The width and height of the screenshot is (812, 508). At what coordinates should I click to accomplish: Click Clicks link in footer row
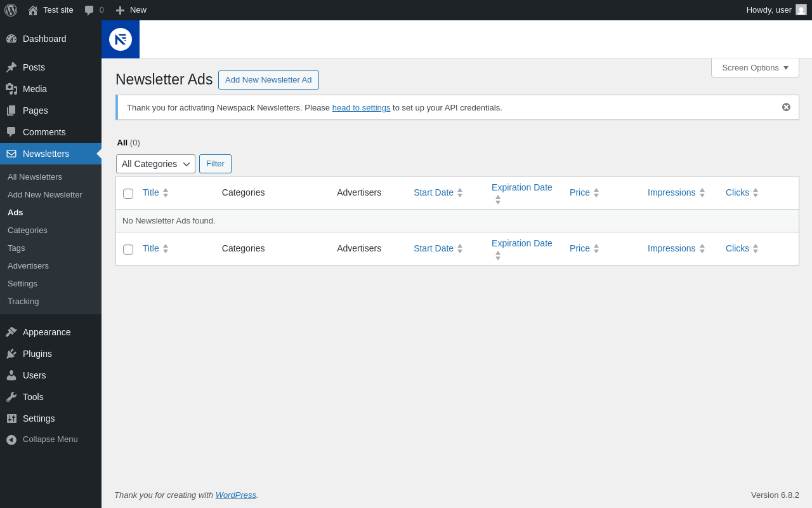pos(737,248)
